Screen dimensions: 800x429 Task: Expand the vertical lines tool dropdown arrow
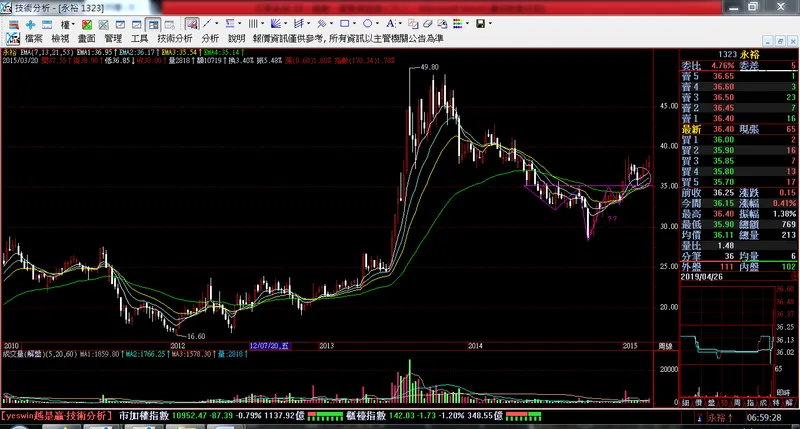coord(262,23)
